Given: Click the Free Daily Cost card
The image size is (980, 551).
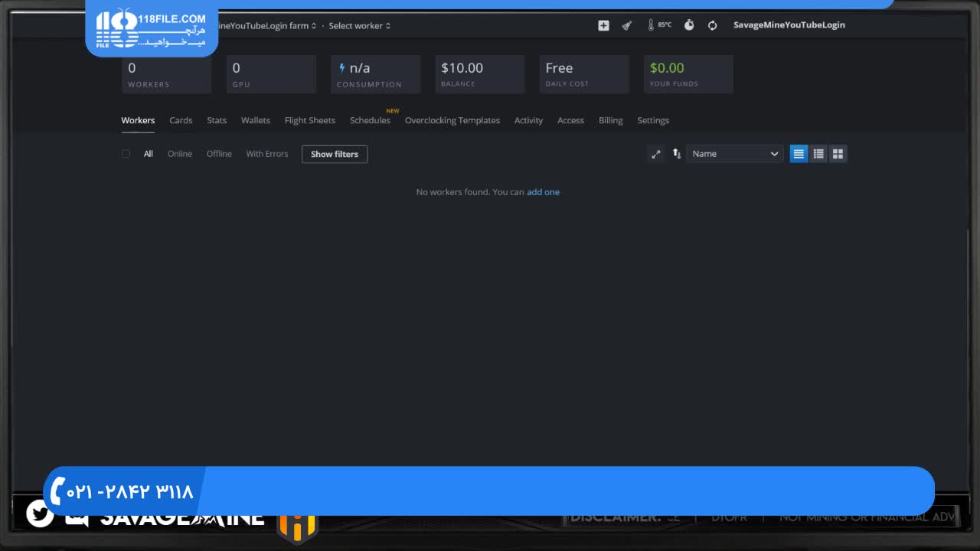Looking at the screenshot, I should 584,74.
